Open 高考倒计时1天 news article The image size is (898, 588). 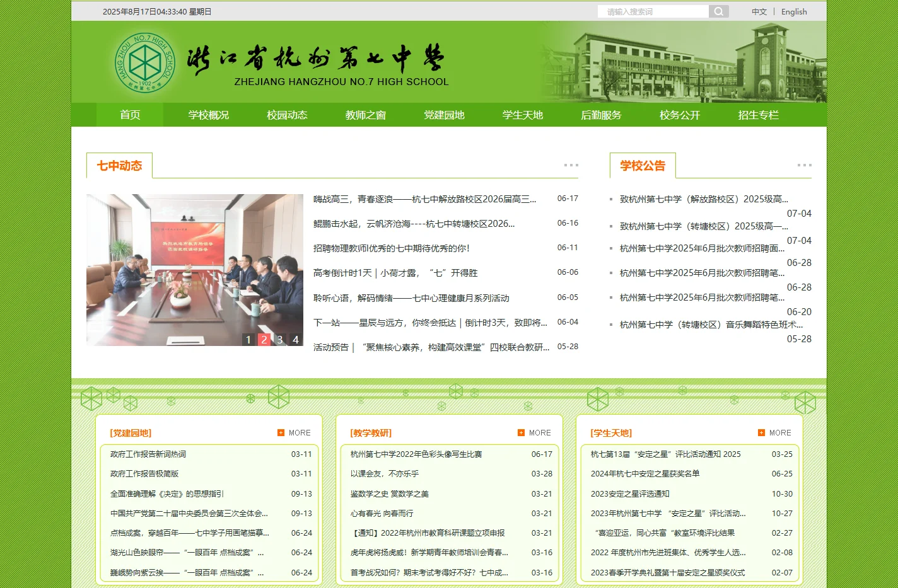[395, 273]
